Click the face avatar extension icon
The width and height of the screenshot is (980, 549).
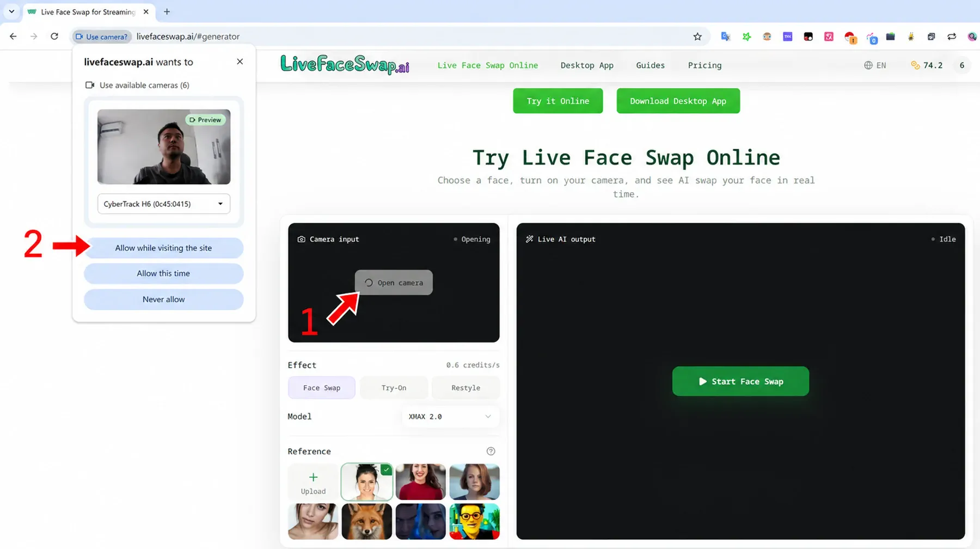(x=767, y=36)
